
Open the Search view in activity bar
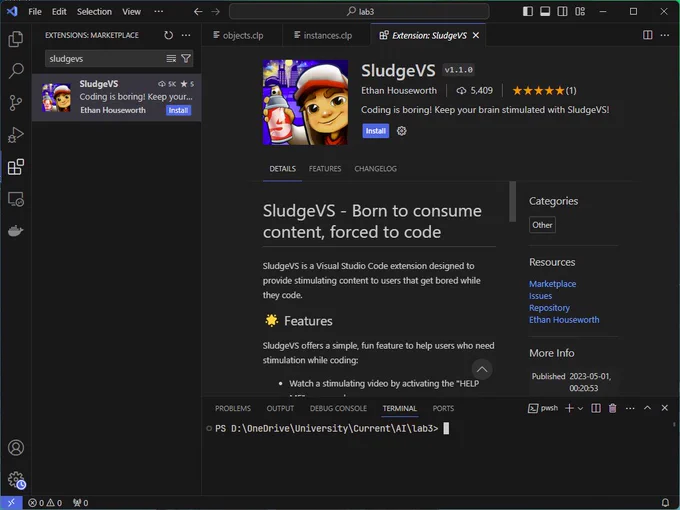16,71
